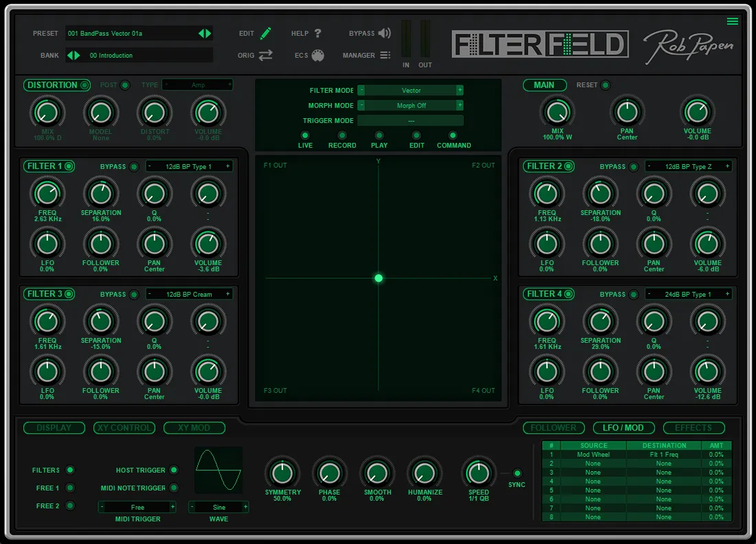Click the HUMANIZE knob

point(424,473)
